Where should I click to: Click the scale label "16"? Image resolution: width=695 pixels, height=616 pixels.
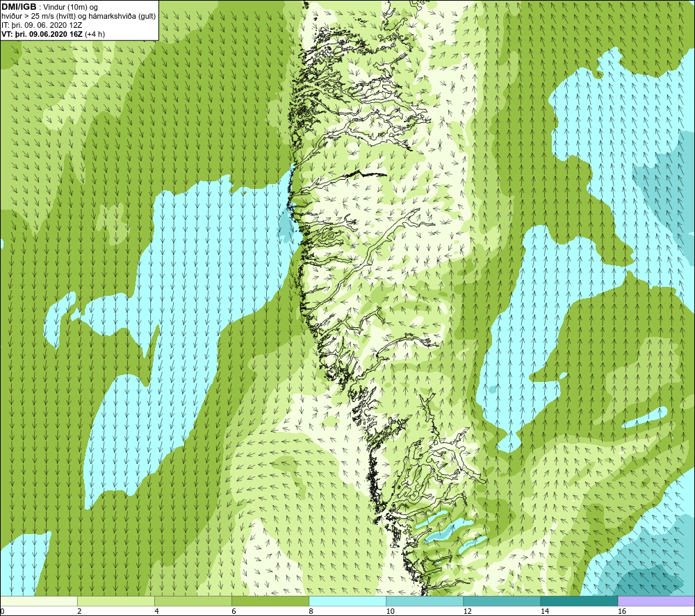tap(622, 612)
